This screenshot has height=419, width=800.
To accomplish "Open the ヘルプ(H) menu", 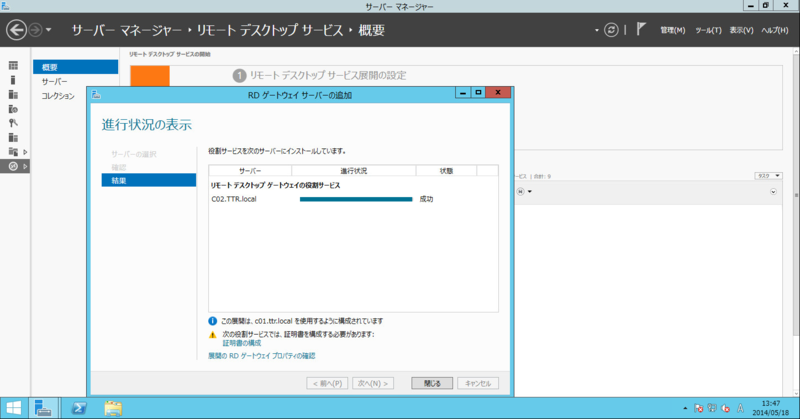I will tap(775, 30).
